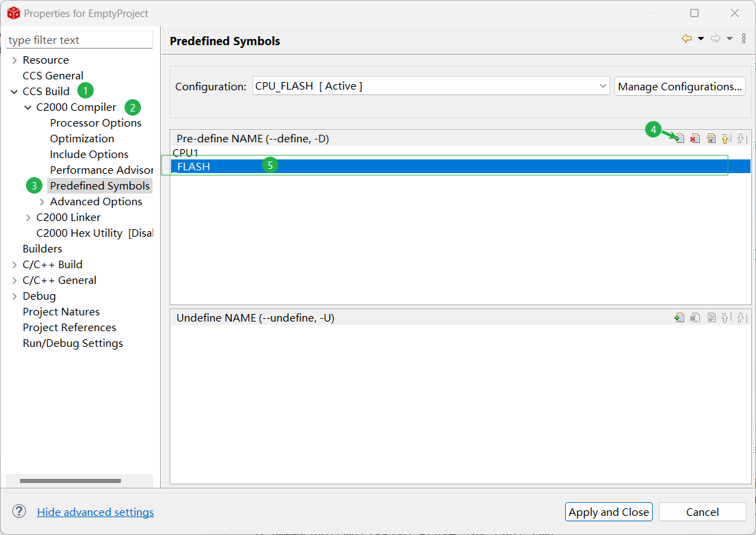The height and width of the screenshot is (535, 756).
Task: Open the three-dot view menu
Action: pos(744,39)
